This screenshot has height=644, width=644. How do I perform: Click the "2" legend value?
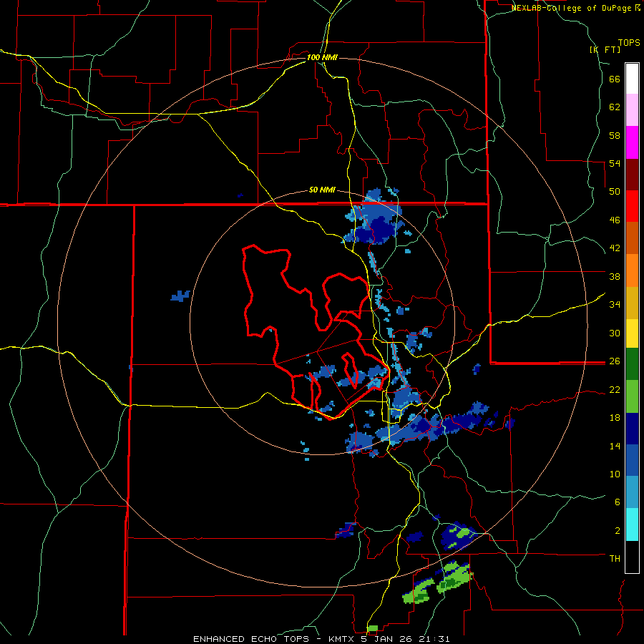(x=618, y=531)
